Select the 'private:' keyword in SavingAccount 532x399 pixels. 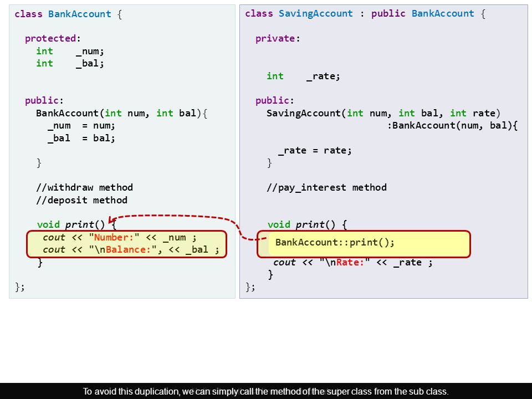[x=278, y=38]
